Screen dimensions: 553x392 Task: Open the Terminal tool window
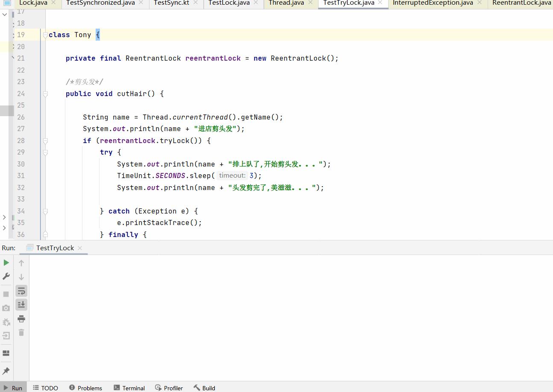pyautogui.click(x=129, y=388)
